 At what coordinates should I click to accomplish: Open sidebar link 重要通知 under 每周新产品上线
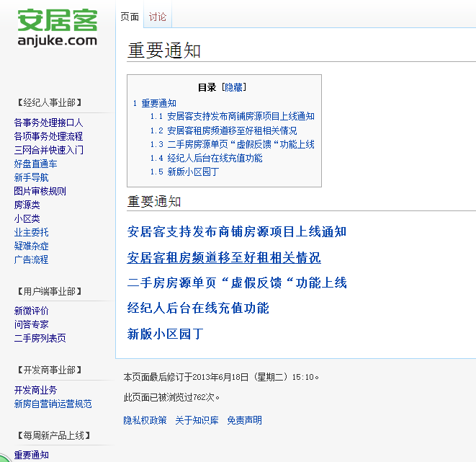pyautogui.click(x=31, y=455)
